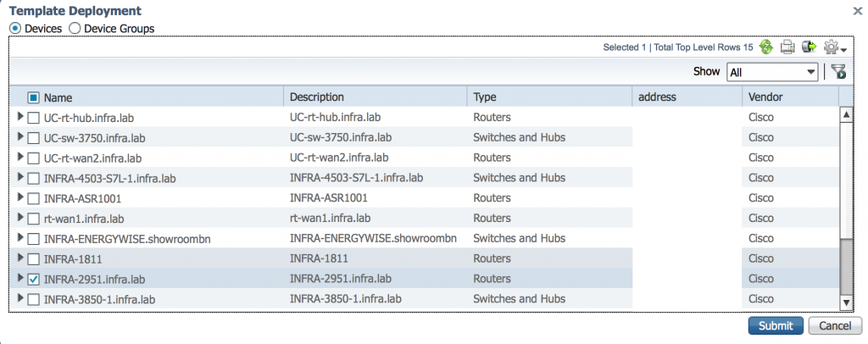Image resolution: width=868 pixels, height=344 pixels.
Task: Uncheck the INFRA-2951.infra.lab checkbox
Action: (34, 279)
